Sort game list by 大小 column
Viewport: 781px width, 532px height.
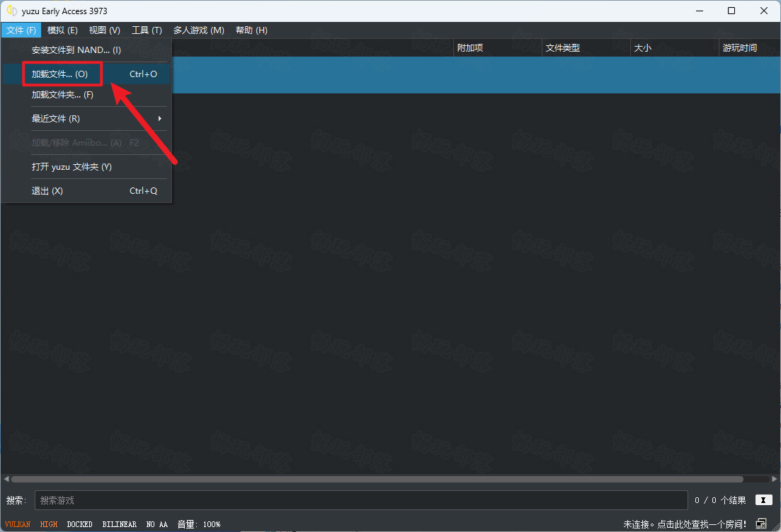pos(674,48)
